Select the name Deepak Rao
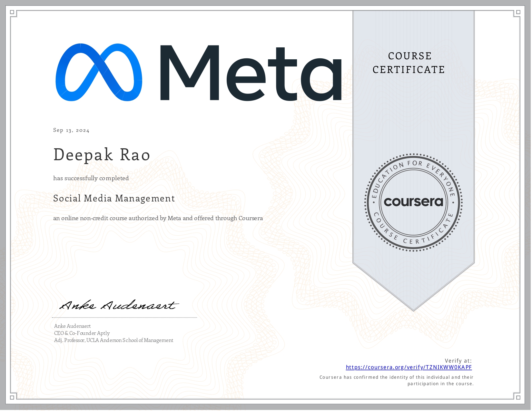This screenshot has width=532, height=411. pyautogui.click(x=101, y=155)
